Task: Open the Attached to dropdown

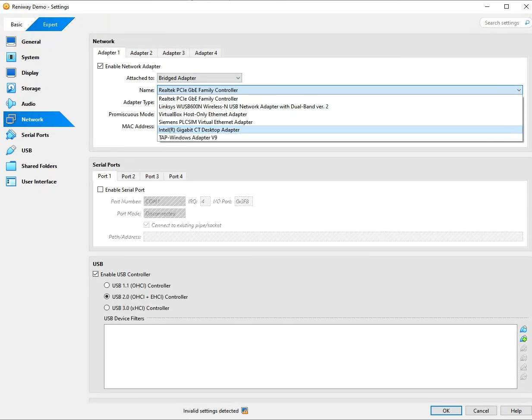Action: (x=199, y=78)
